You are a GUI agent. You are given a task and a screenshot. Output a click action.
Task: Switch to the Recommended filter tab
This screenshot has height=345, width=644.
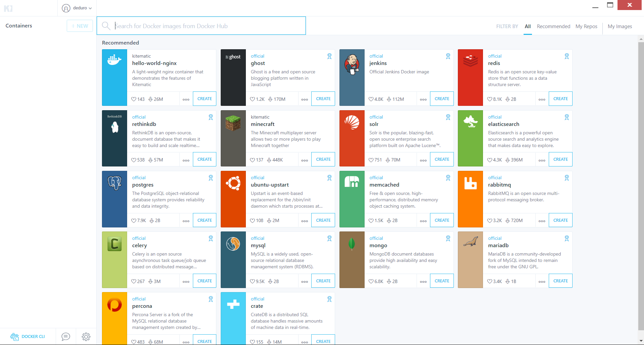pyautogui.click(x=553, y=26)
